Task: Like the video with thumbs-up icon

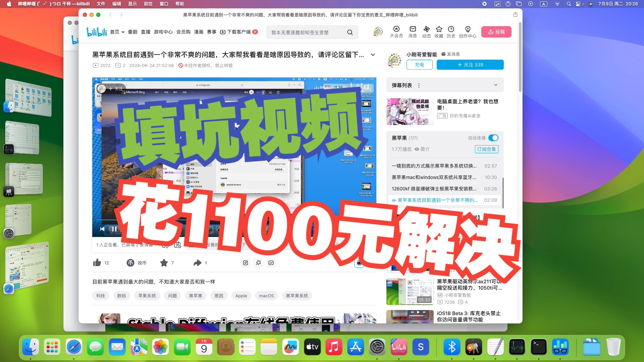Action: [97, 262]
